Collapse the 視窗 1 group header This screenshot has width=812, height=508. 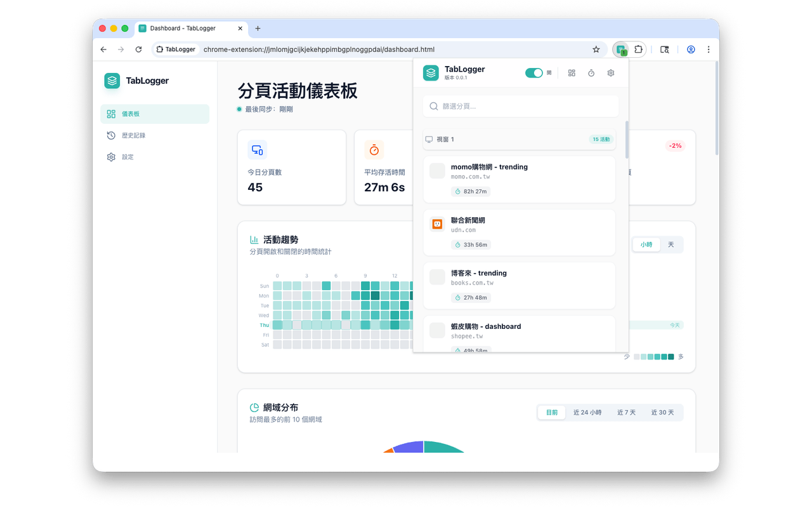pyautogui.click(x=519, y=140)
